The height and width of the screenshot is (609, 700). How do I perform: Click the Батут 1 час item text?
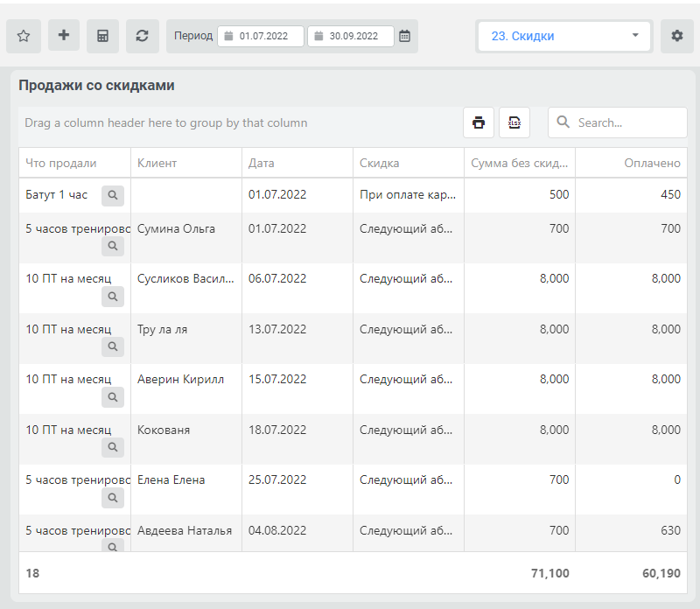[56, 194]
